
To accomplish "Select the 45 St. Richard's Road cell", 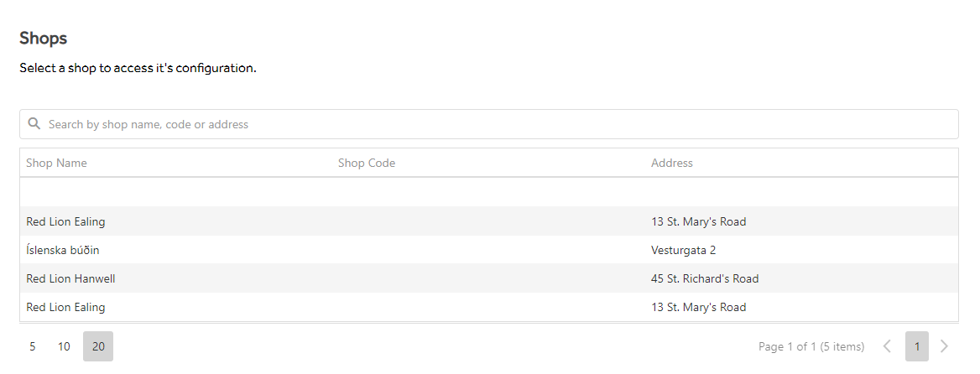I will click(705, 279).
